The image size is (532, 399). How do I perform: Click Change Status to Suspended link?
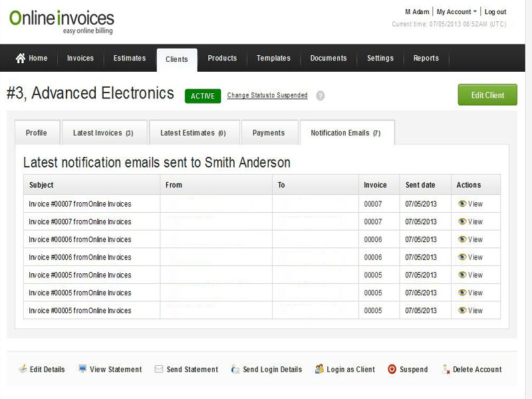[267, 96]
